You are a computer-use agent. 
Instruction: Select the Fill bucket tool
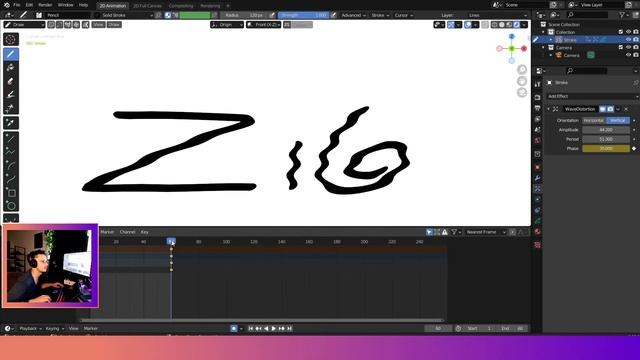[11, 67]
